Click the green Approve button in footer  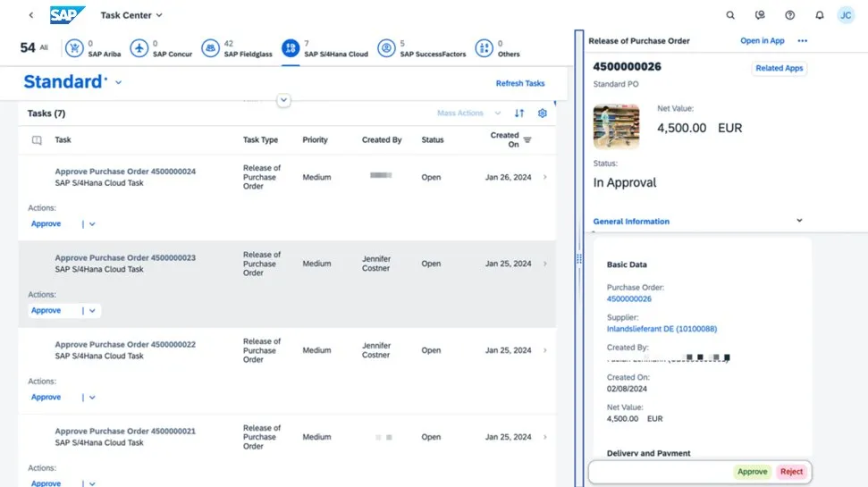coord(752,472)
